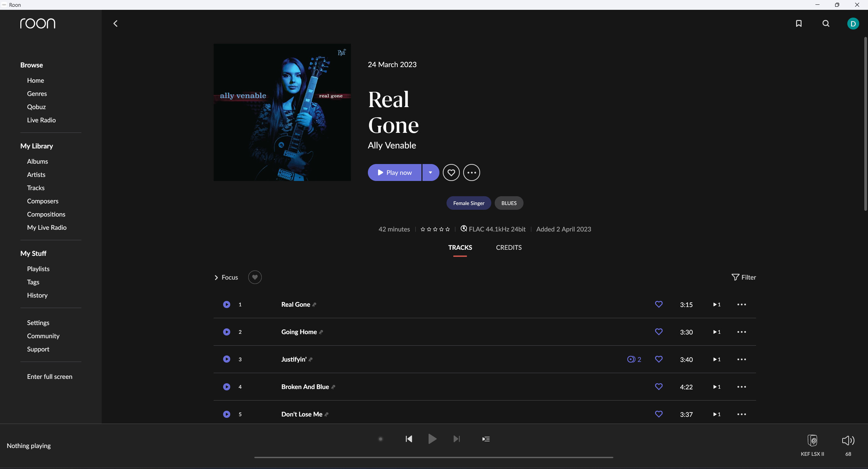Open album more options ellipsis button
The width and height of the screenshot is (868, 469).
[x=472, y=172]
